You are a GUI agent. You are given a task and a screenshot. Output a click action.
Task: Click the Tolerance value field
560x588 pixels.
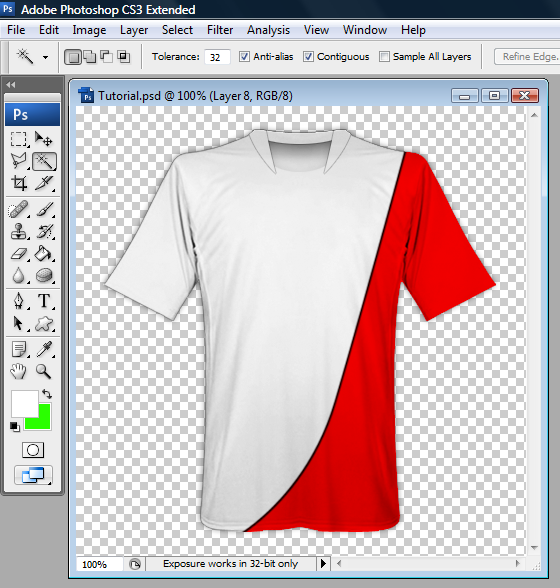(217, 57)
